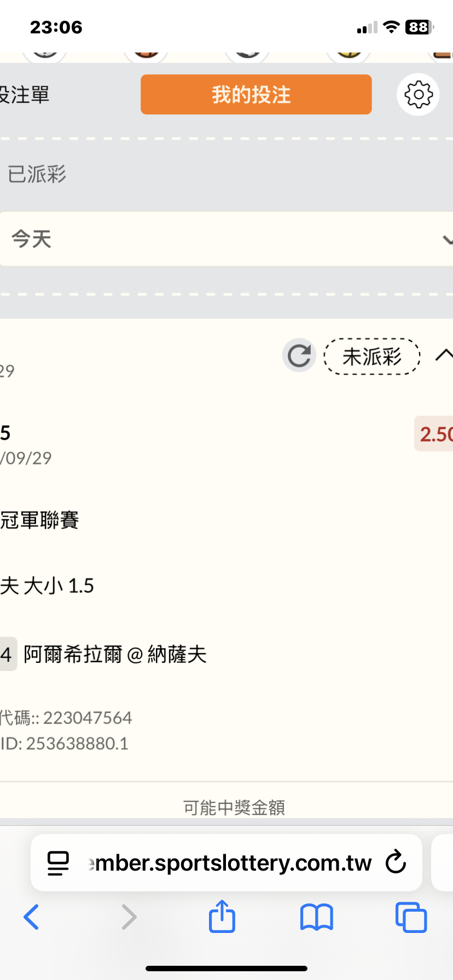The width and height of the screenshot is (453, 980).
Task: Tap Safari's forward arrow
Action: [129, 917]
